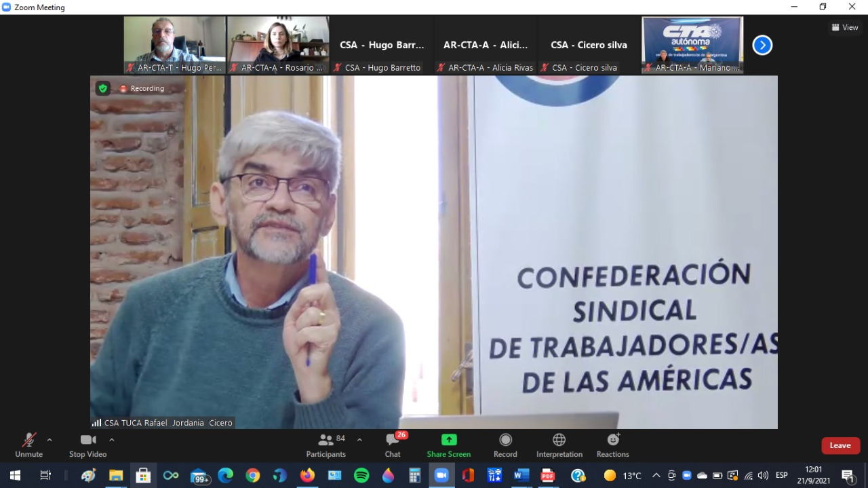Viewport: 868px width, 488px height.
Task: Stop Video with the camera button
Action: click(87, 445)
